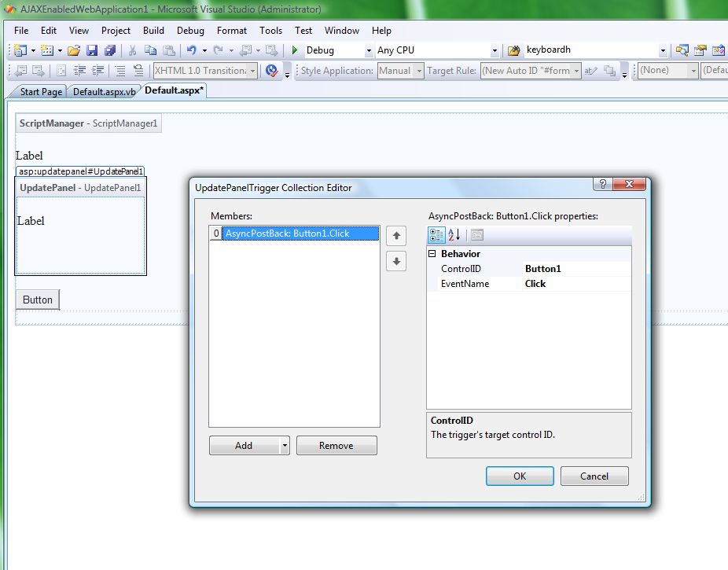Click the Check Accessibility validation icon
This screenshot has height=570, width=728.
(271, 71)
